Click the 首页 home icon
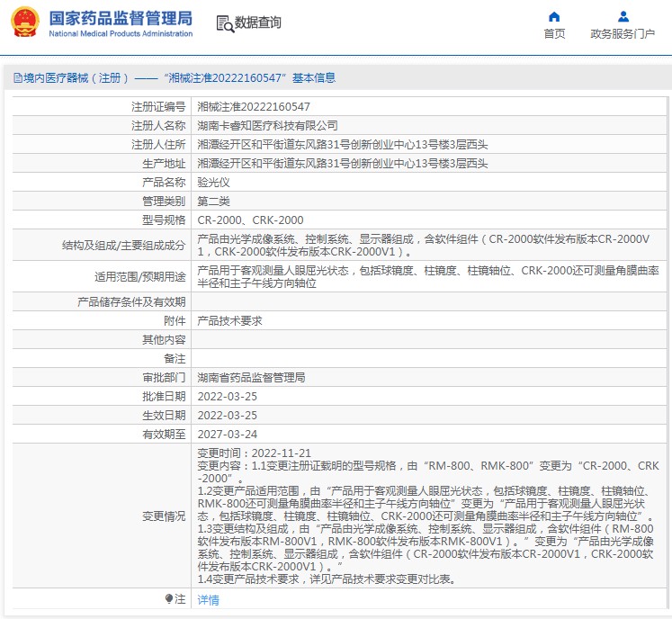672x619 pixels. pos(554,17)
